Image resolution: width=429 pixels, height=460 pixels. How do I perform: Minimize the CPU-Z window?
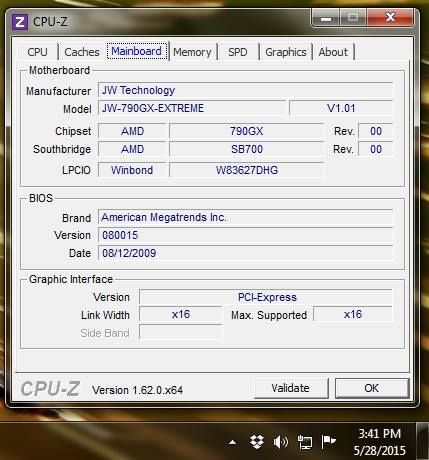[x=326, y=18]
